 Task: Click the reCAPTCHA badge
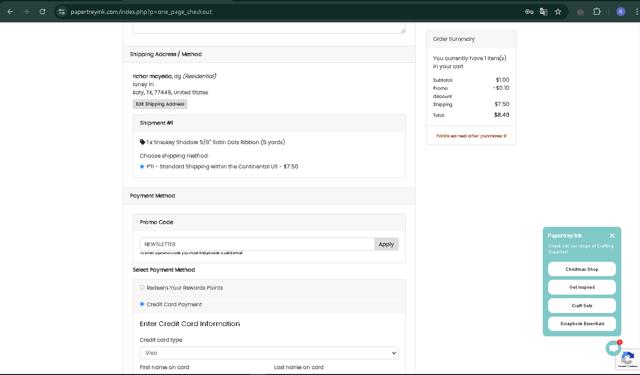pyautogui.click(x=628, y=359)
